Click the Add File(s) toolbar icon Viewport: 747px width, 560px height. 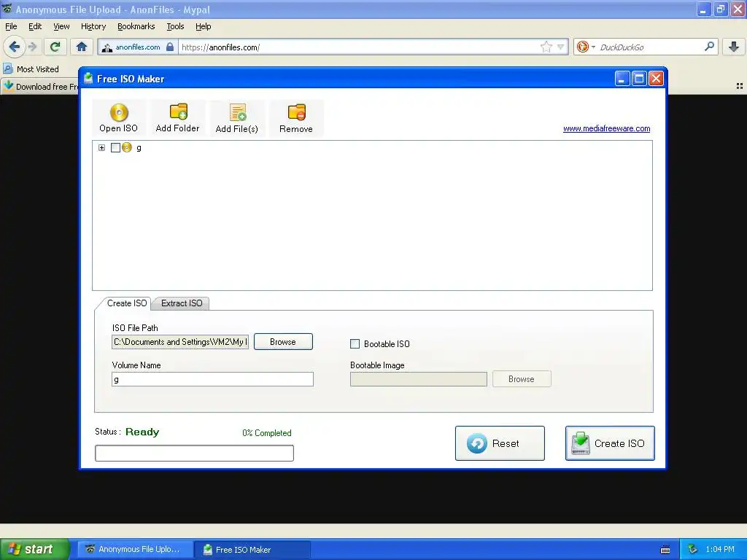[238, 112]
